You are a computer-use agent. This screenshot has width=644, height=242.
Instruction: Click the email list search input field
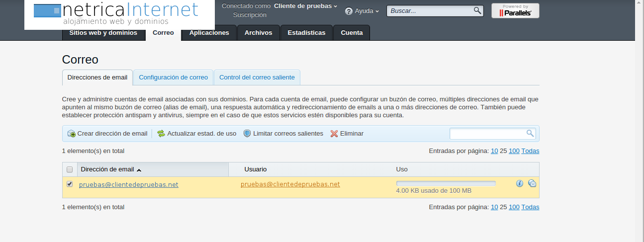click(x=487, y=133)
